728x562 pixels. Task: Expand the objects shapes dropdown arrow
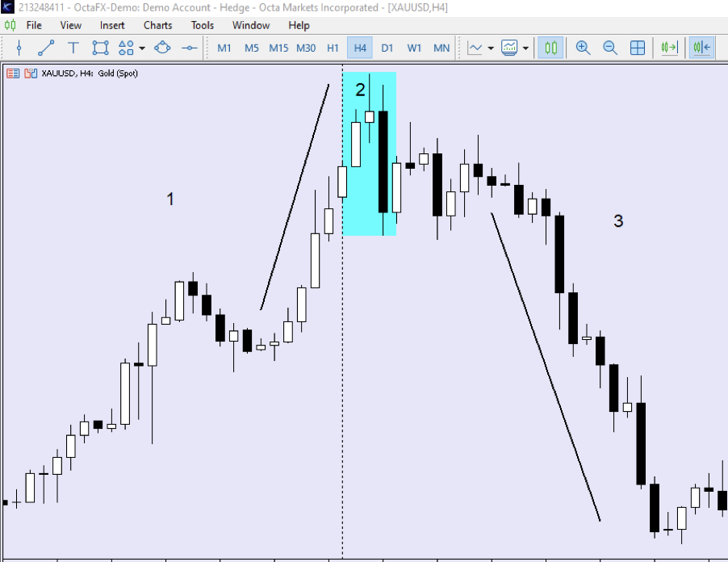pyautogui.click(x=142, y=48)
